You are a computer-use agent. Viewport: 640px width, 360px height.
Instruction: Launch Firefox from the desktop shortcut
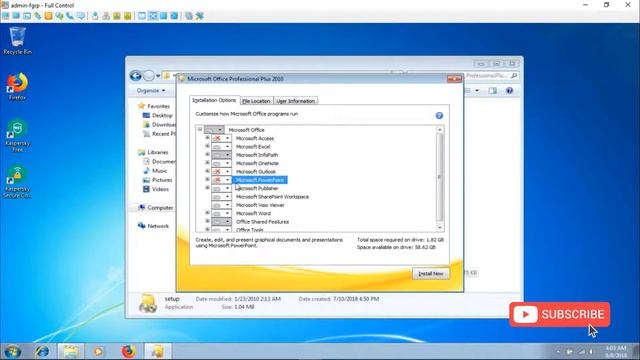click(17, 86)
